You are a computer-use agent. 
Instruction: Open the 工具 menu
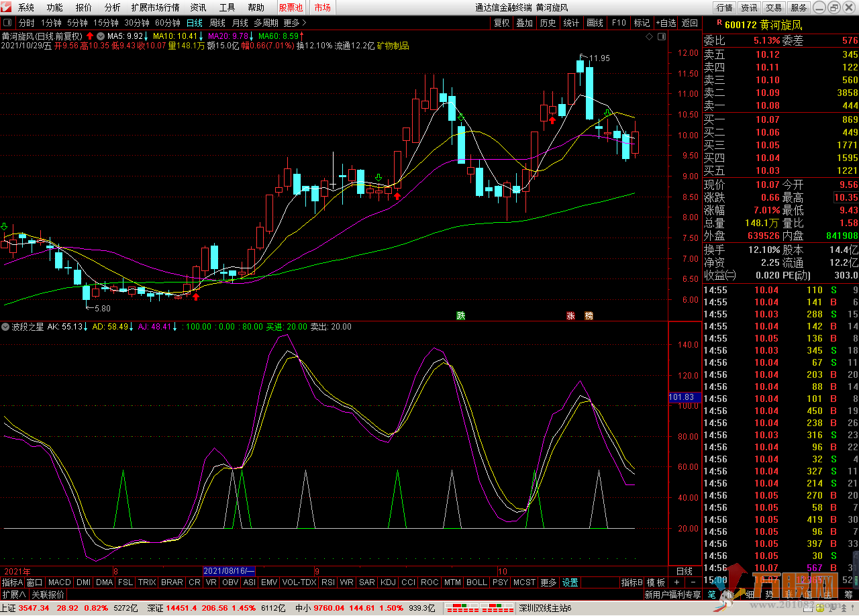pos(227,8)
